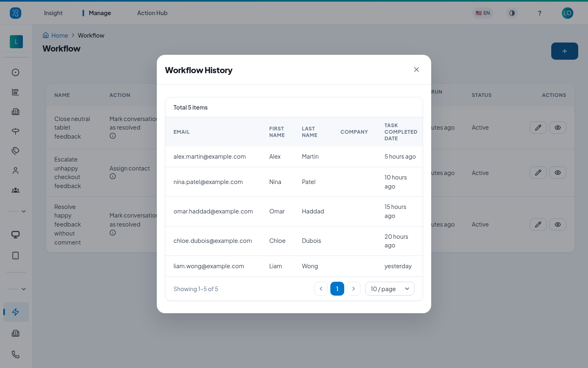Viewport: 588px width, 368px height.
Task: Edit the Resolve happy feedback workflow
Action: [x=538, y=224]
